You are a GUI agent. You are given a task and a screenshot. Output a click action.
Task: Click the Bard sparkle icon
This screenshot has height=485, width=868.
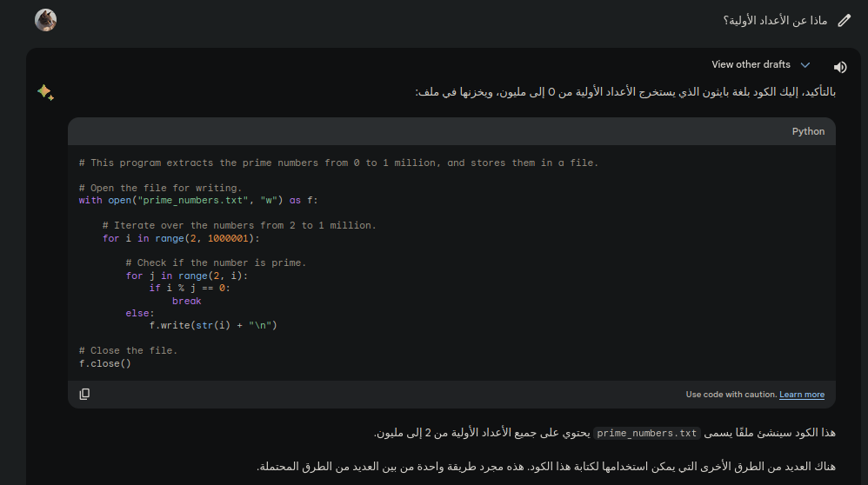pyautogui.click(x=45, y=92)
